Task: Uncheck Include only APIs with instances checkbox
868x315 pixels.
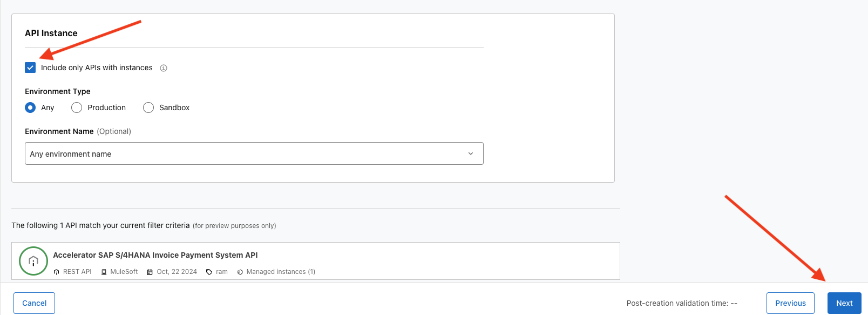Action: point(30,68)
